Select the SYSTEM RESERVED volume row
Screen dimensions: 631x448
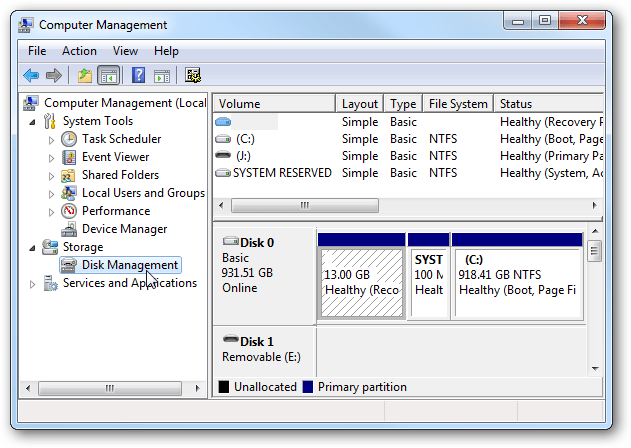tap(282, 173)
